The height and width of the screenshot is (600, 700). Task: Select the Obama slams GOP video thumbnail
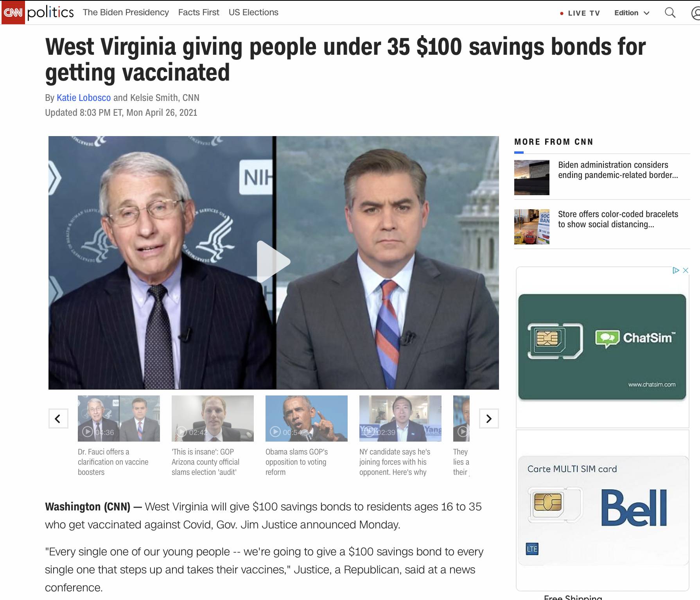coord(307,419)
